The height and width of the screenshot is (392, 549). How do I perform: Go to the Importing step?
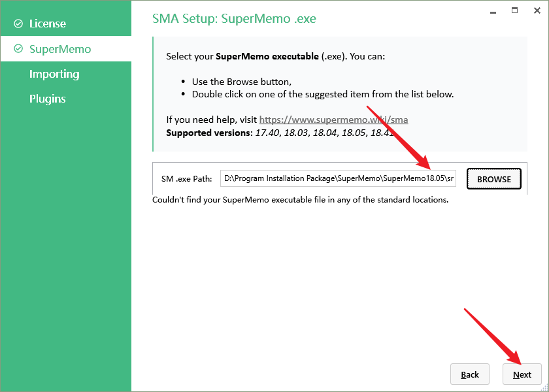click(x=54, y=74)
